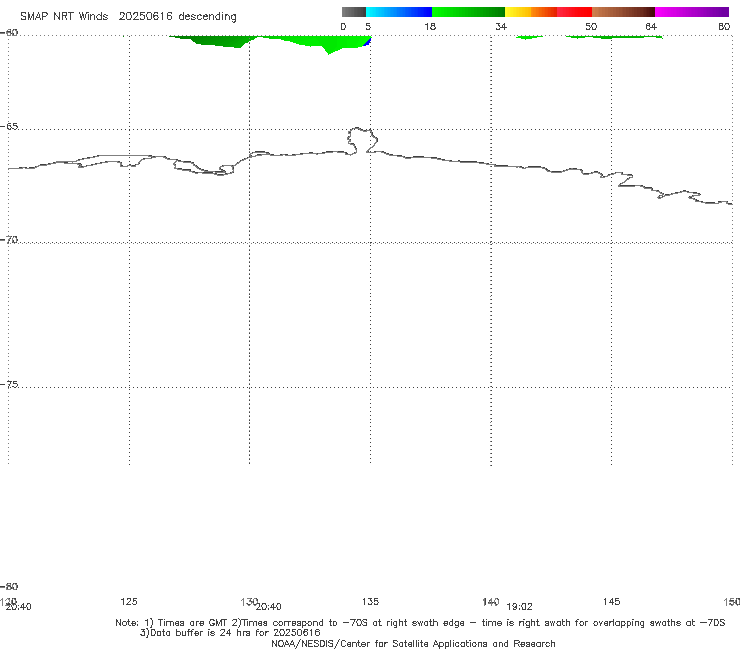740x650 pixels.
Task: Click the -75 latitude label
Action: point(9,384)
